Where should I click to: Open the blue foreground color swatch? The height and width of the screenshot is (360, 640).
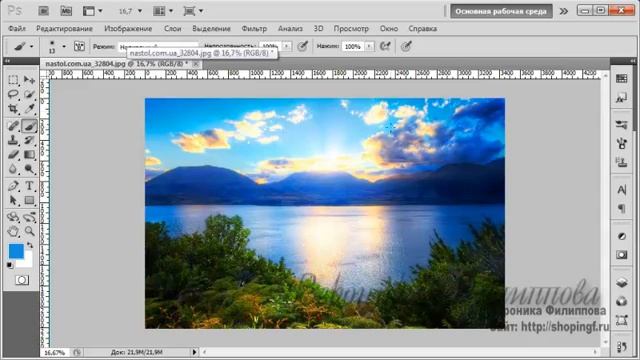(x=16, y=251)
